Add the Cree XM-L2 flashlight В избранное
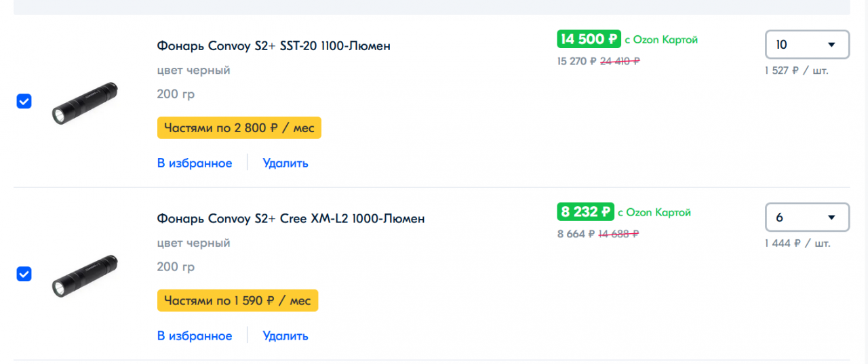Viewport: 868px width, 364px height. point(195,336)
